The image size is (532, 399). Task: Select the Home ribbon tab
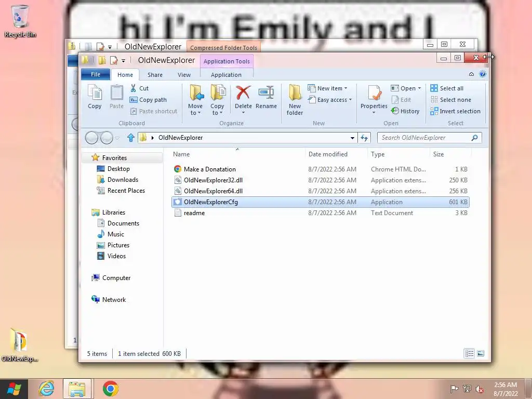125,75
